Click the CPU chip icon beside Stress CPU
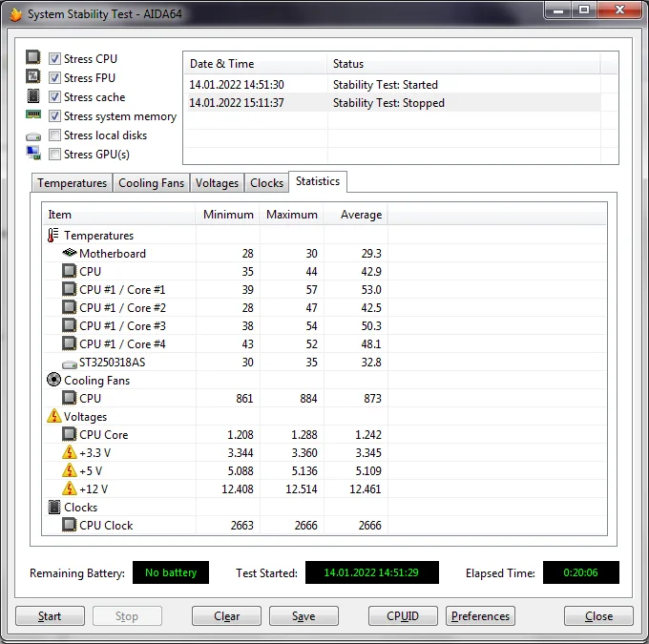This screenshot has width=649, height=644. pyautogui.click(x=33, y=57)
